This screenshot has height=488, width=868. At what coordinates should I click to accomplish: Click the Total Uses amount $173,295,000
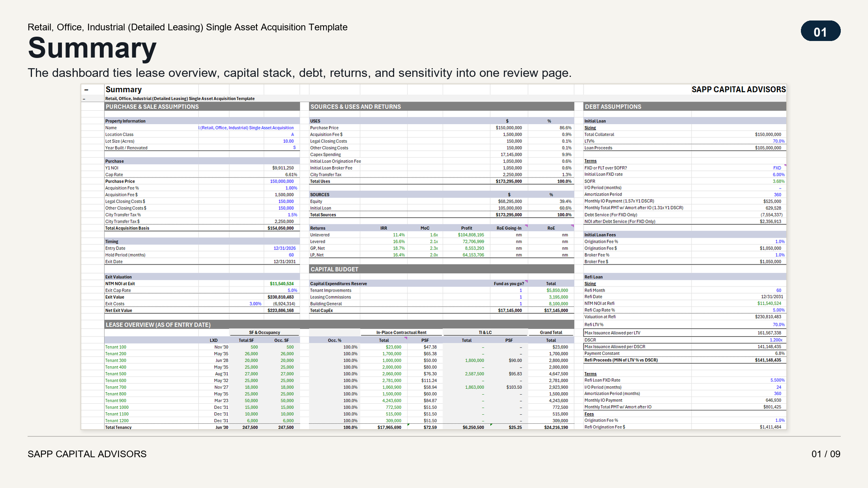coord(509,181)
